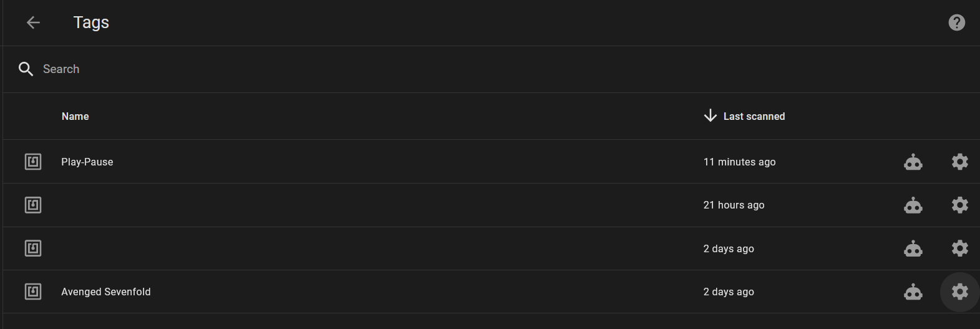The image size is (980, 329).
Task: Type in the Search field
Action: pos(250,69)
